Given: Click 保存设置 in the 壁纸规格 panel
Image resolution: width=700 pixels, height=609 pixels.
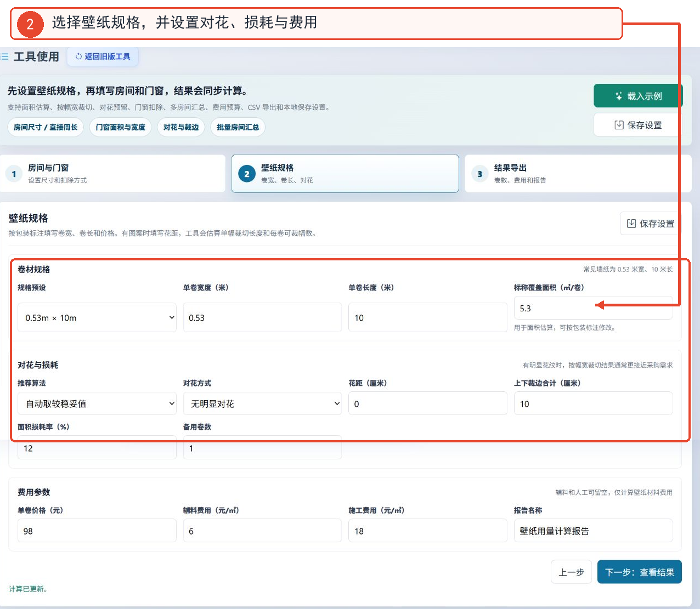Looking at the screenshot, I should coord(650,223).
